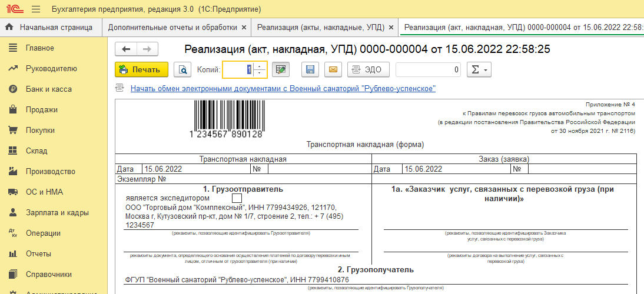Click the document exchange icon beside the link
Viewport: 644px width, 294px height.
[x=119, y=88]
